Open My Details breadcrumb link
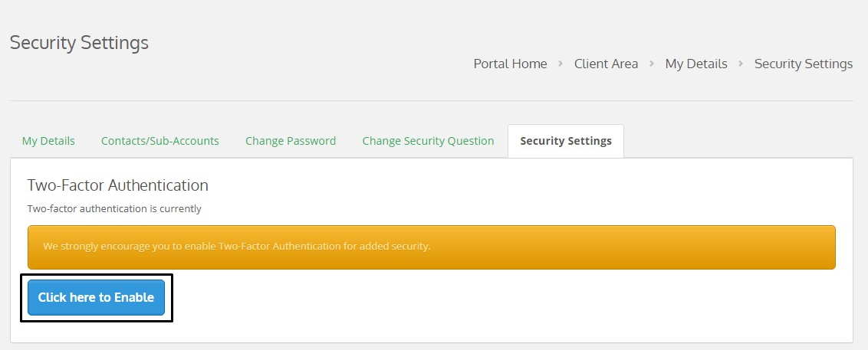The width and height of the screenshot is (868, 350). tap(696, 64)
